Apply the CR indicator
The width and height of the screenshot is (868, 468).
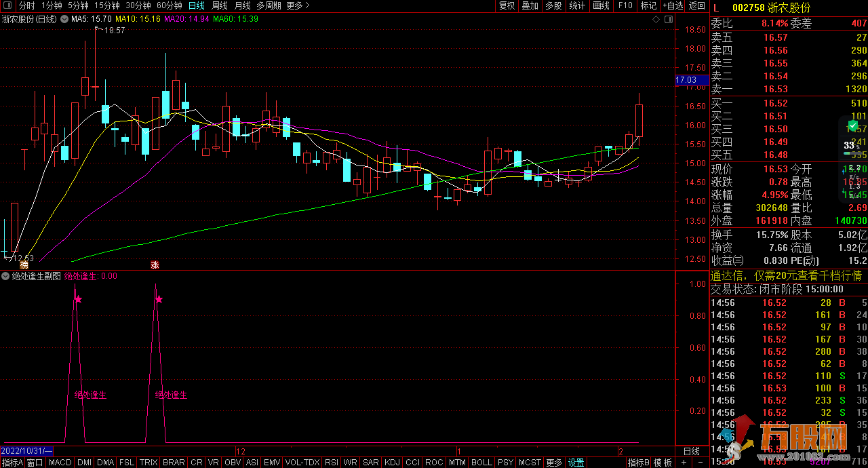[196, 463]
